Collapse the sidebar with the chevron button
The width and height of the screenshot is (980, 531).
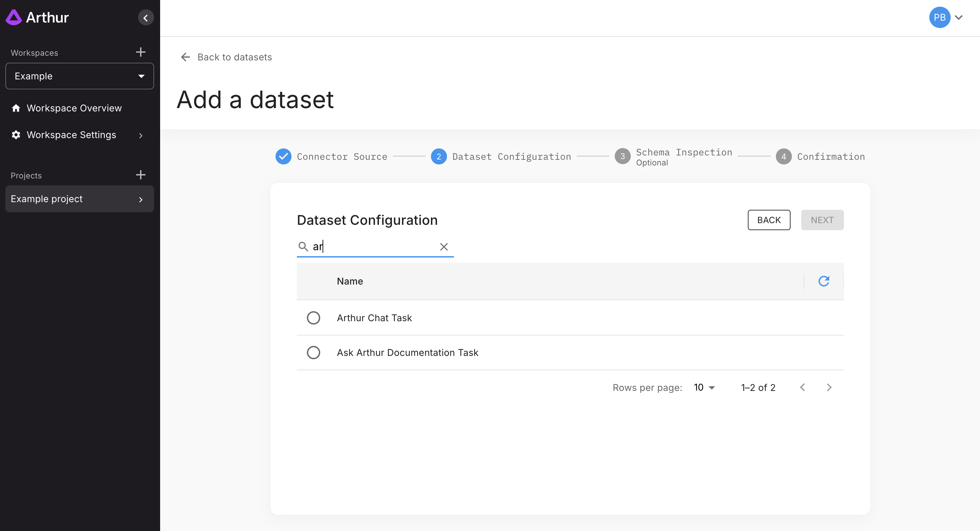pyautogui.click(x=146, y=17)
